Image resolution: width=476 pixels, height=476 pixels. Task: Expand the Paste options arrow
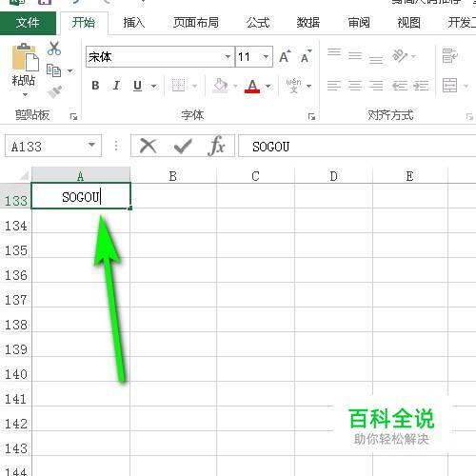point(25,94)
